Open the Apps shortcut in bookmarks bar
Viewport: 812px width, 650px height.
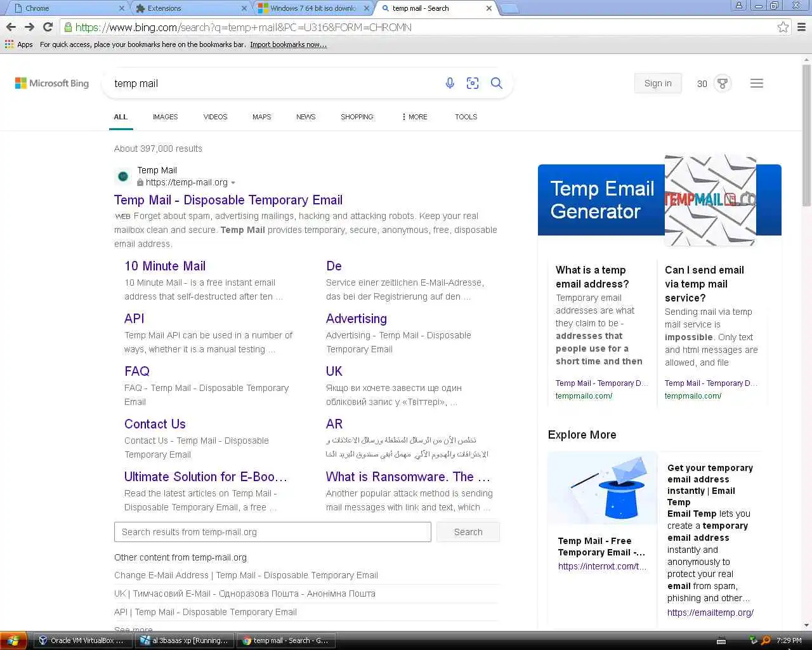coord(19,44)
